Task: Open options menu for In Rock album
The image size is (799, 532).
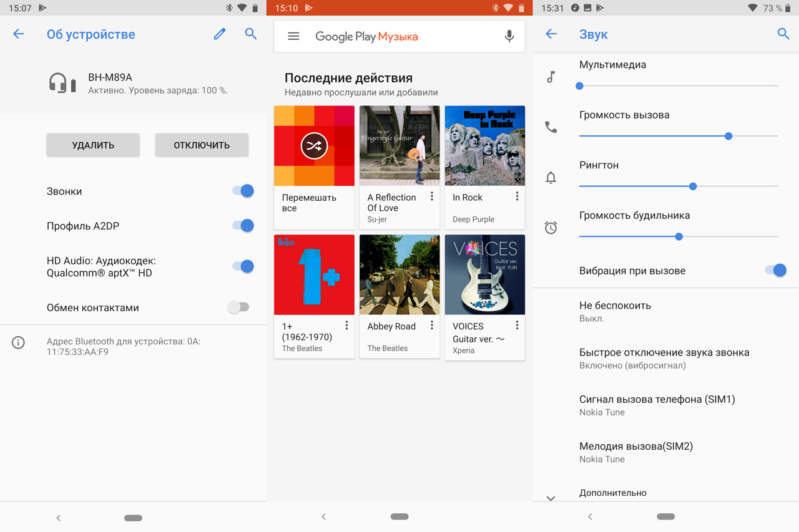Action: (517, 196)
